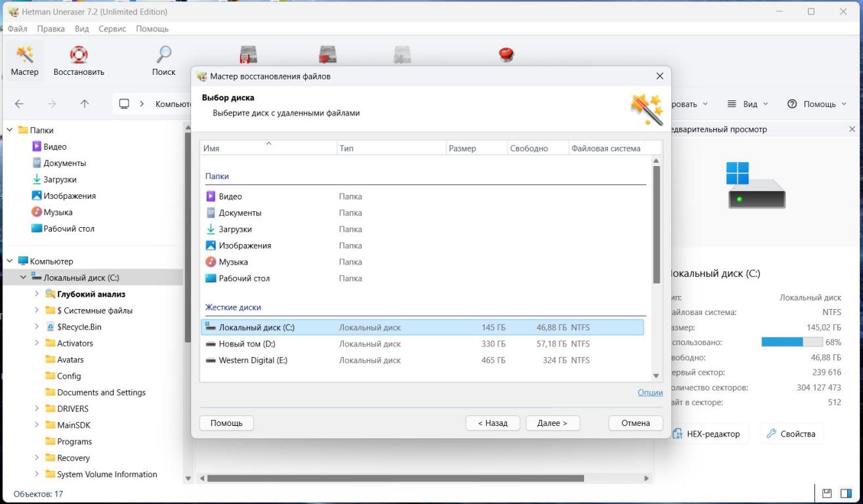Viewport: 863px width, 504px height.
Task: Sort list by Размер column header
Action: click(x=463, y=148)
